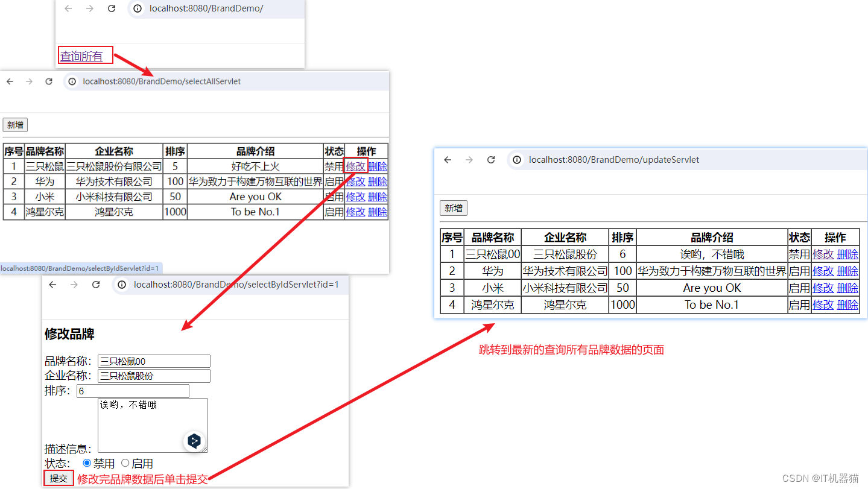868x489 pixels.
Task: Click 修改 for 华为 in selectAllServlet table
Action: (356, 181)
